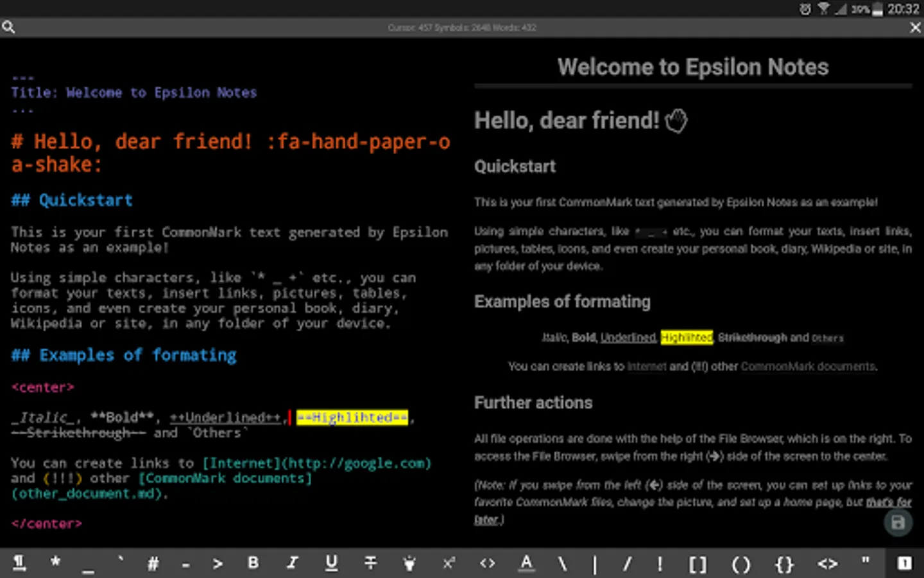Apply bold with the B icon

coord(253,563)
